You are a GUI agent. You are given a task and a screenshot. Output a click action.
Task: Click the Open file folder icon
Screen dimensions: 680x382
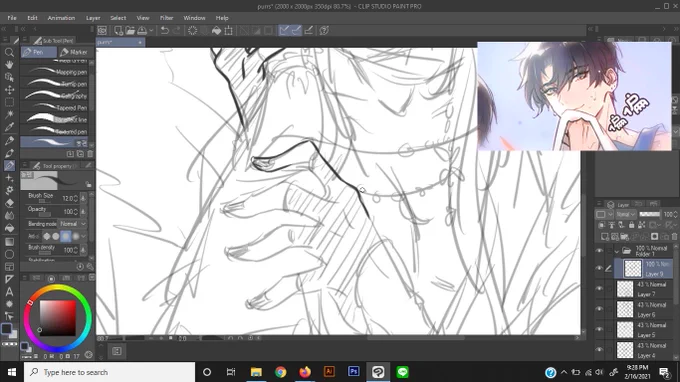point(130,30)
